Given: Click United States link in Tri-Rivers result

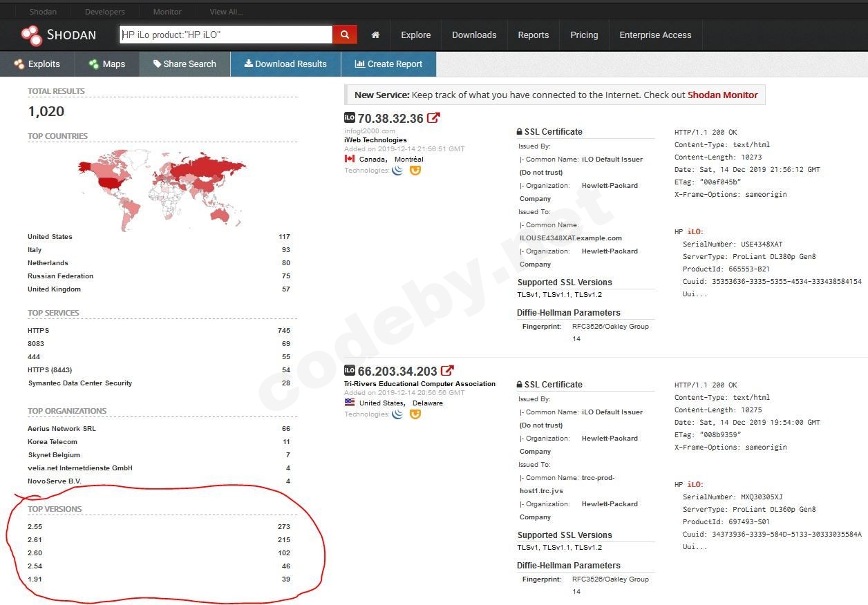Looking at the screenshot, I should 382,403.
